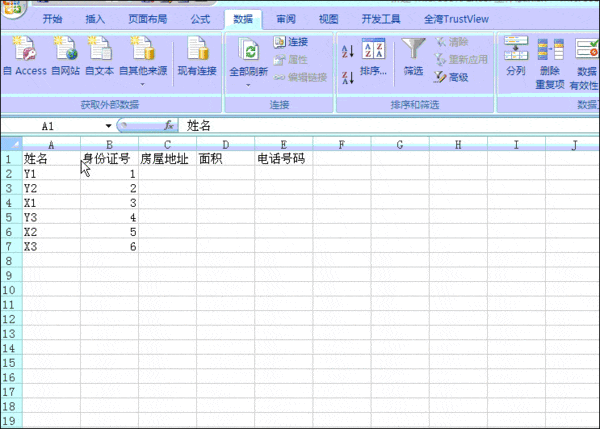Select cell containing 面积
Image resolution: width=600 pixels, height=429 pixels.
tap(226, 159)
